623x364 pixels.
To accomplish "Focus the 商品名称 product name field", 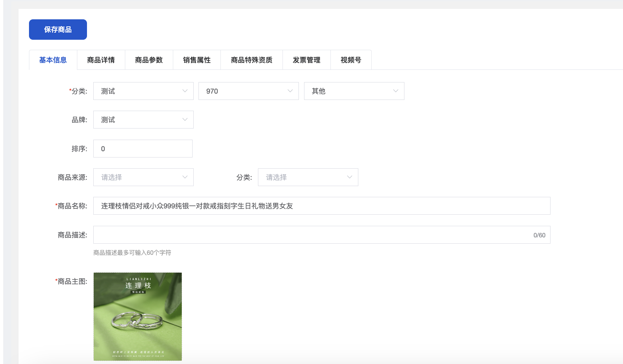I will point(322,206).
